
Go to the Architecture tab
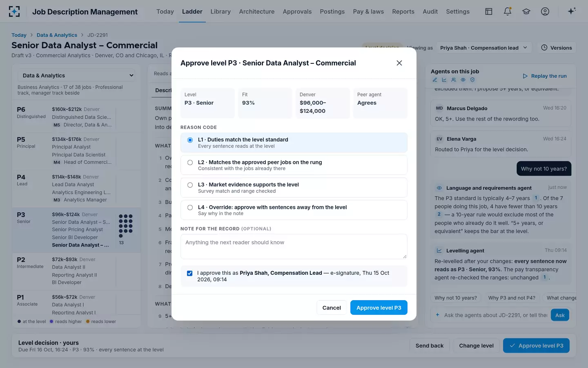(x=257, y=11)
